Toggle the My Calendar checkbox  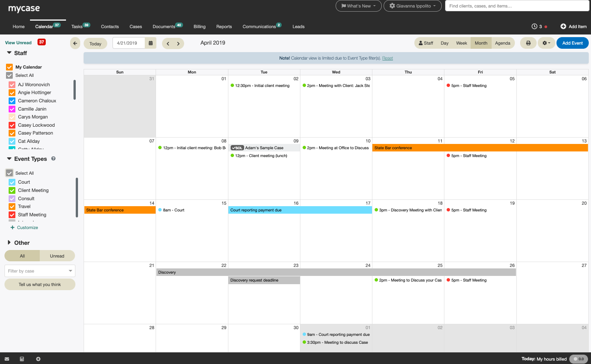(9, 67)
